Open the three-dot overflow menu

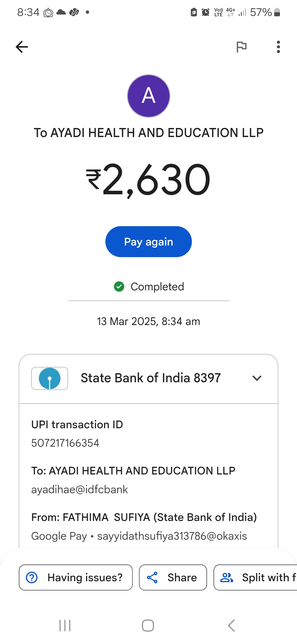(278, 47)
